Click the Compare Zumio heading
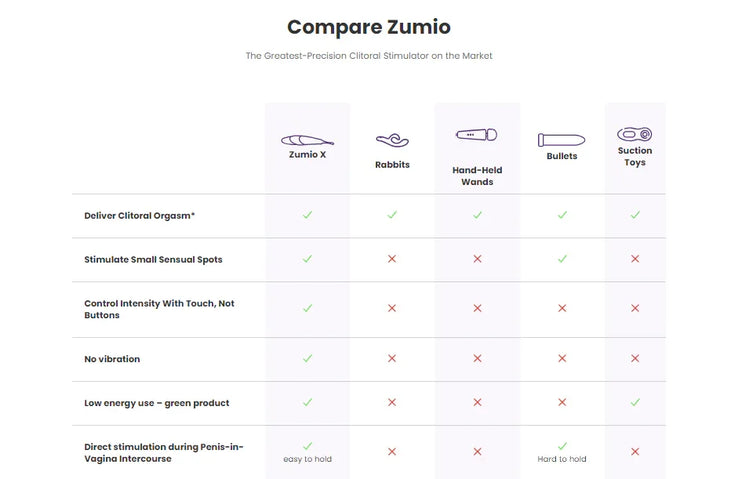Image resolution: width=731 pixels, height=479 pixels. click(x=362, y=27)
